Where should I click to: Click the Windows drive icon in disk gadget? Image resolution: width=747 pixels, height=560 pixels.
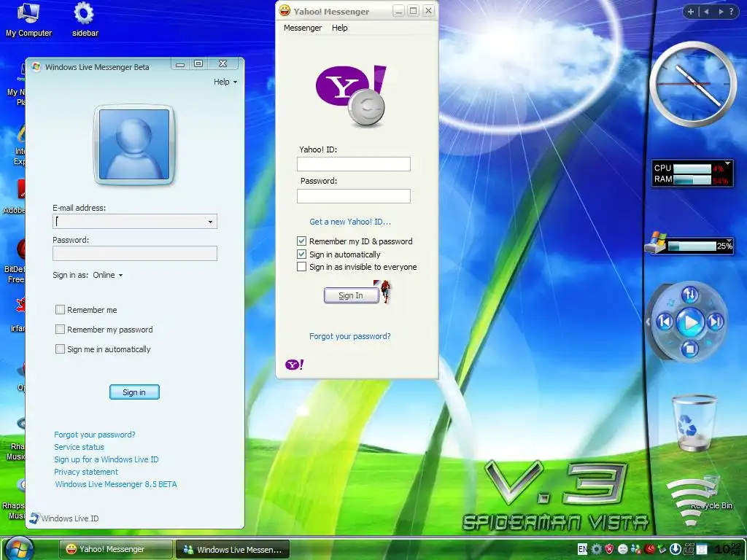coord(656,242)
